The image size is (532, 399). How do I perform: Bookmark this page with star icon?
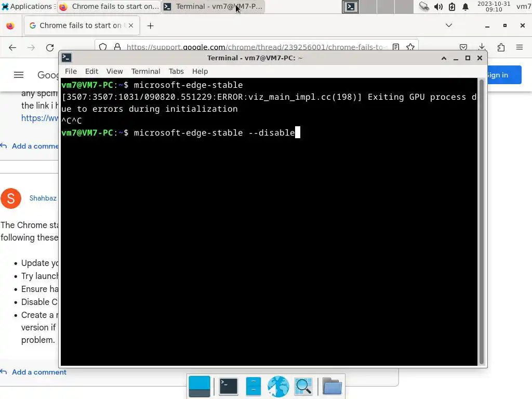click(x=410, y=47)
